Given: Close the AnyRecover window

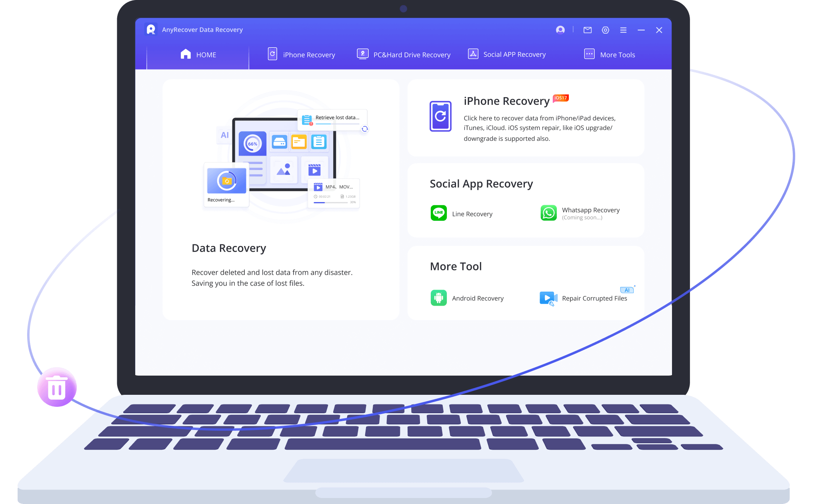Looking at the screenshot, I should (x=659, y=30).
